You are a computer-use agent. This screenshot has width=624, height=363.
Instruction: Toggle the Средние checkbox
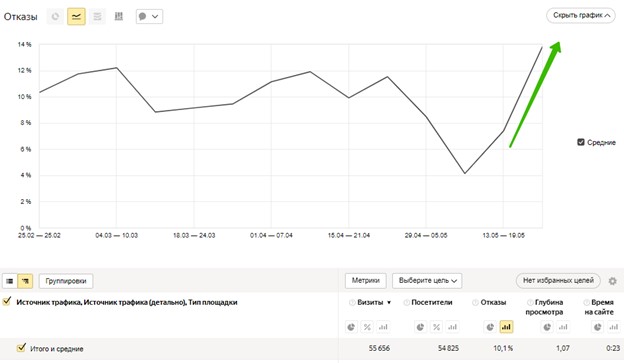[x=581, y=142]
